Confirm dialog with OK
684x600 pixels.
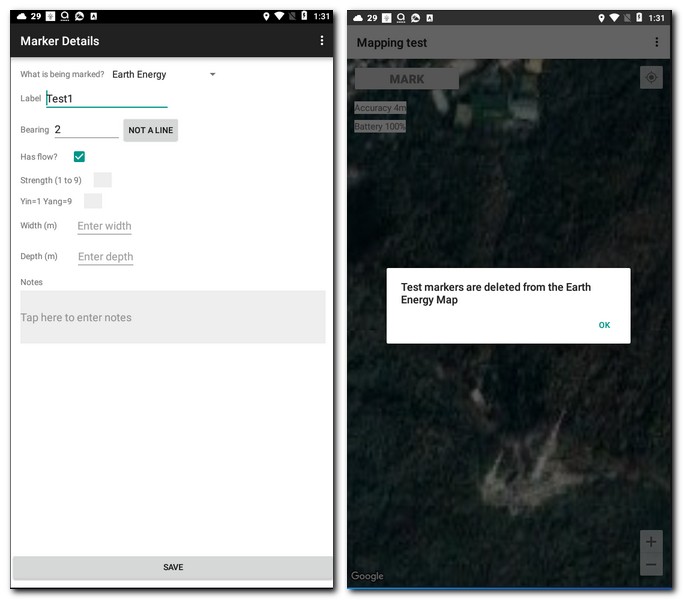pos(604,325)
